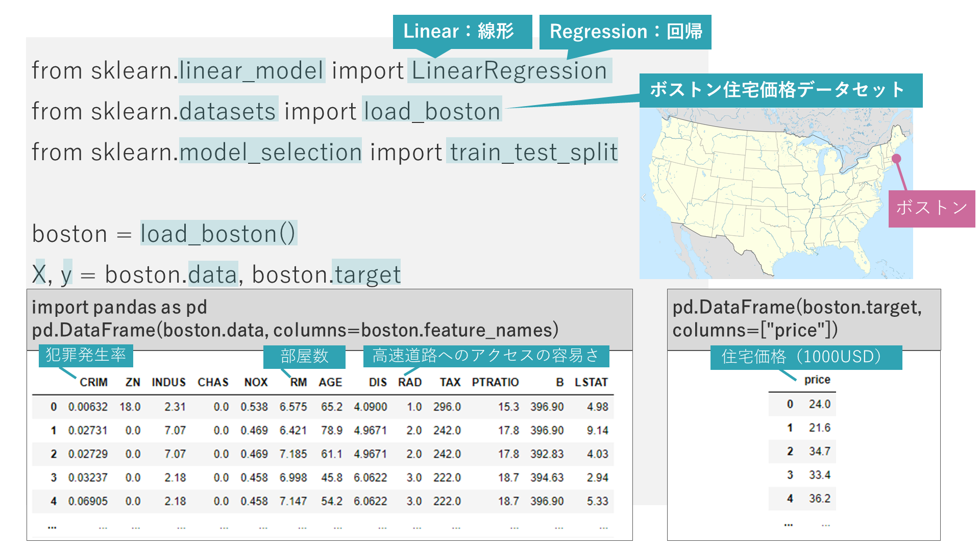Click the 高速道路へのアクセスの容易さ label
The width and height of the screenshot is (980, 551).
pyautogui.click(x=485, y=356)
